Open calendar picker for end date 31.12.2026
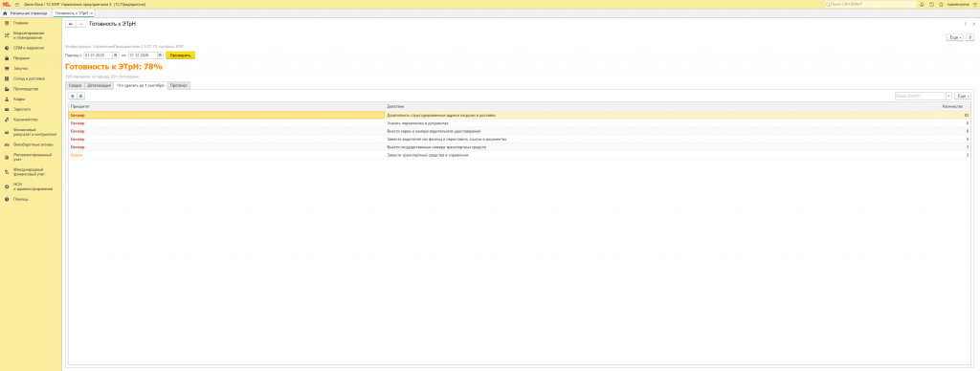 pos(160,55)
